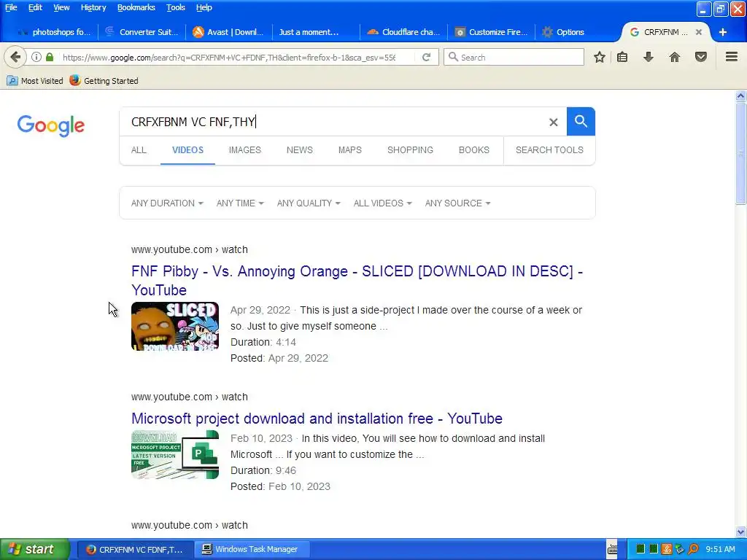Open a new tab with plus button
Viewport: 747px width, 560px height.
[723, 32]
